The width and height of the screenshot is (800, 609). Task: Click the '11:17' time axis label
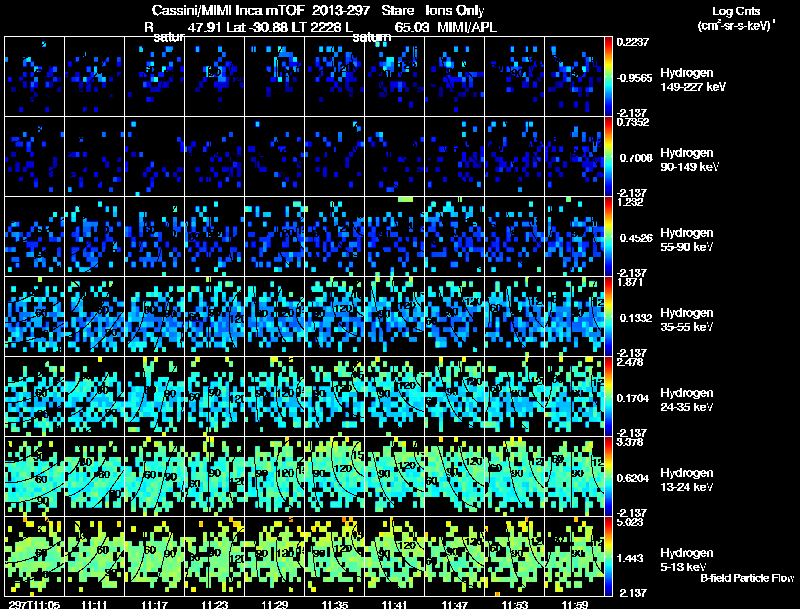coord(155,604)
